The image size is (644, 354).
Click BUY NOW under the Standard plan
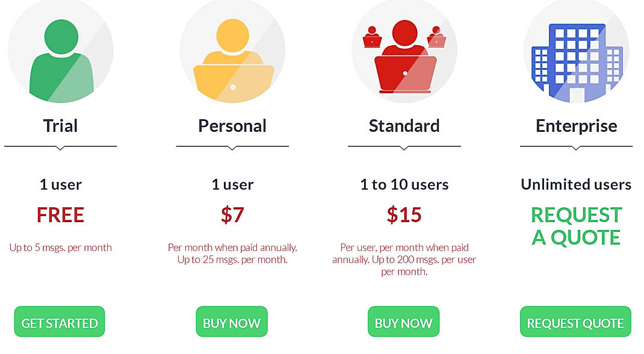[x=403, y=321]
